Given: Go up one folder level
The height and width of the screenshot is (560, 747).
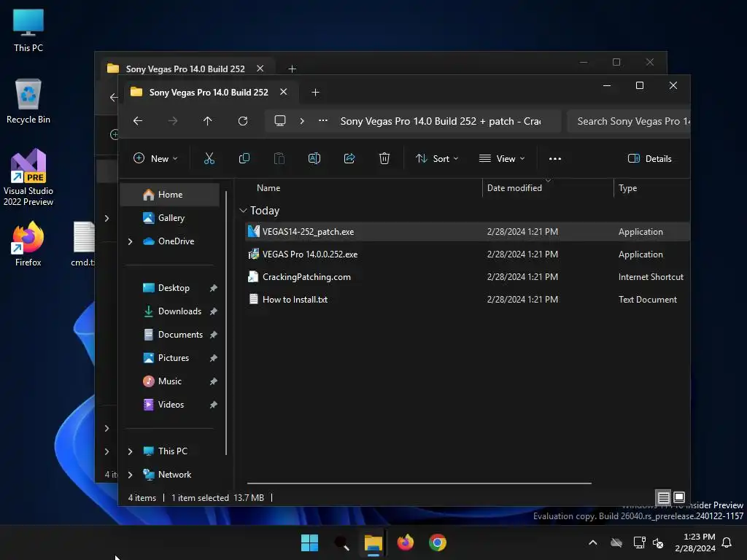Looking at the screenshot, I should [x=208, y=121].
